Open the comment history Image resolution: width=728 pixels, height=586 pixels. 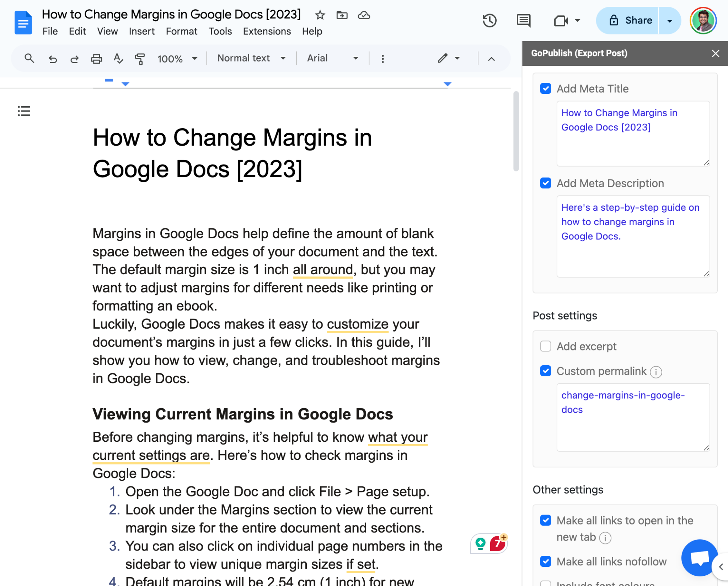523,21
